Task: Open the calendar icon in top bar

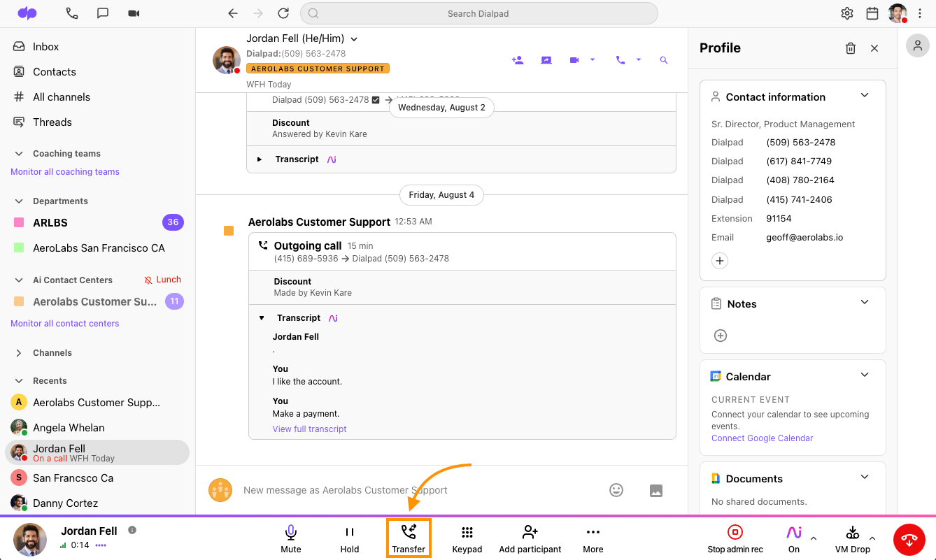Action: (872, 13)
